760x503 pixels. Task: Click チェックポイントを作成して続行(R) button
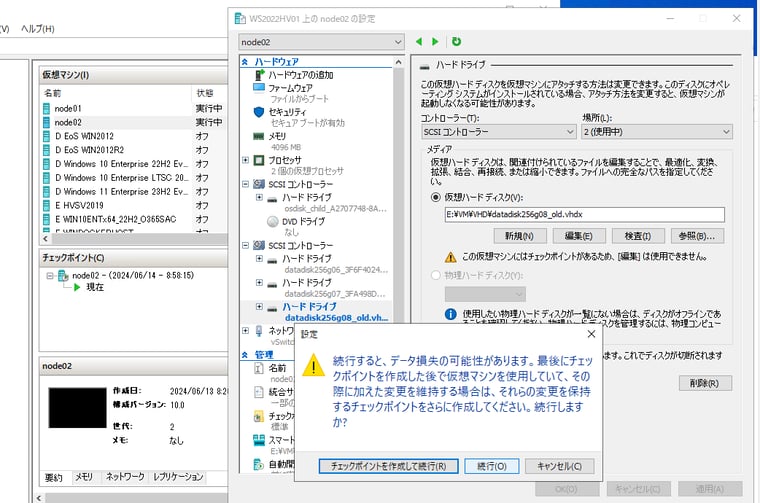(x=389, y=466)
